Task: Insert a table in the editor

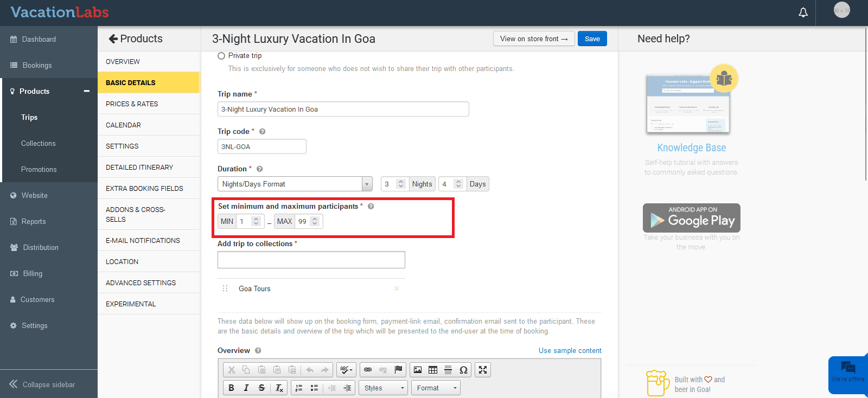Action: [x=433, y=370]
